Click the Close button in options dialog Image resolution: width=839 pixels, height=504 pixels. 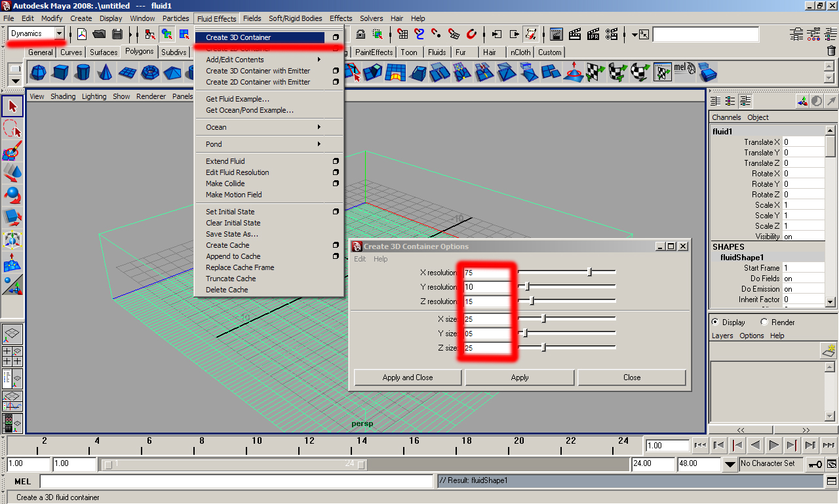632,378
